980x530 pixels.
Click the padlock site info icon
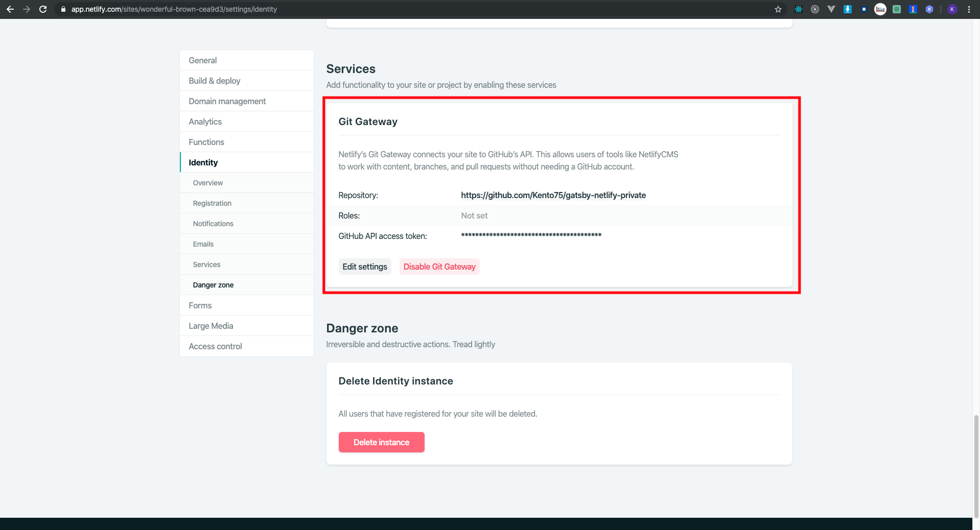(x=63, y=9)
